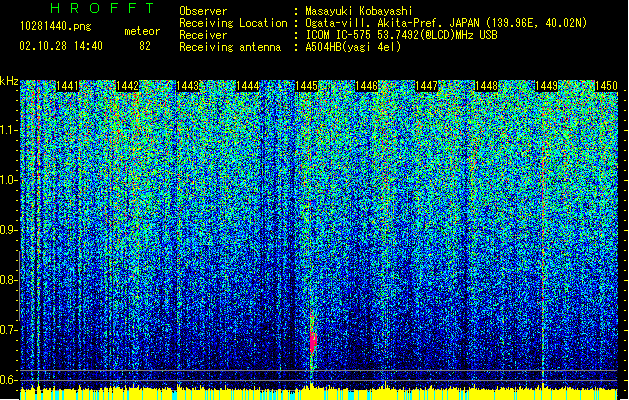Click the 0.9 frequency axis label
The width and height of the screenshot is (629, 400).
8,230
